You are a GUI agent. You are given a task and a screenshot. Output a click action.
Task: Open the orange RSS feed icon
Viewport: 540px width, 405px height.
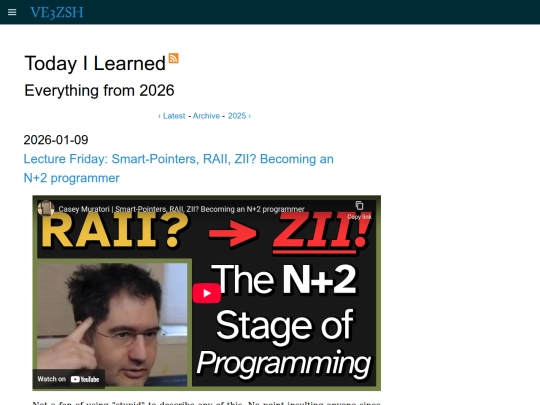coord(174,58)
